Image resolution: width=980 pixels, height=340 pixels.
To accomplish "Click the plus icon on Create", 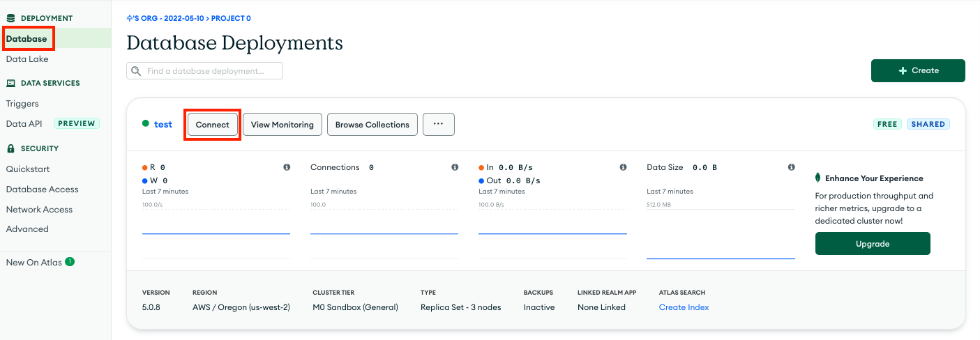I will click(903, 70).
